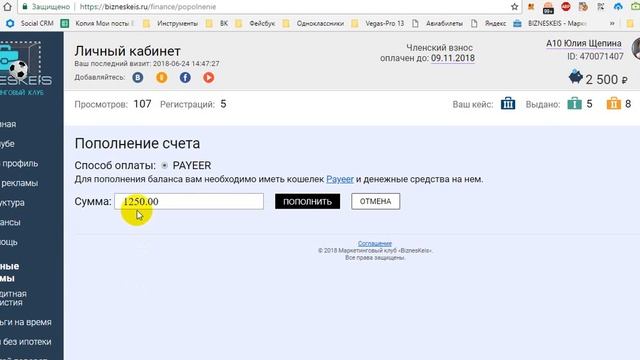This screenshot has height=360, width=640.
Task: Click the ПОПОЛНИТЬ button
Action: (307, 201)
